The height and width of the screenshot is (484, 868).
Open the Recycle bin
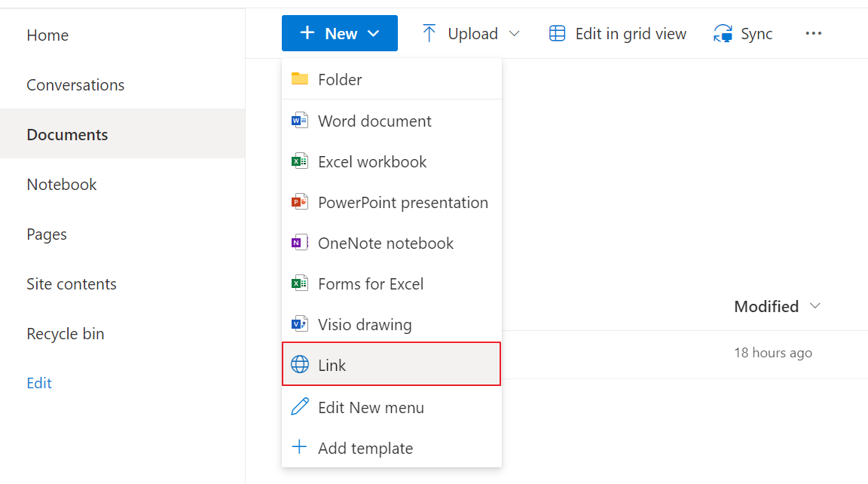(66, 333)
